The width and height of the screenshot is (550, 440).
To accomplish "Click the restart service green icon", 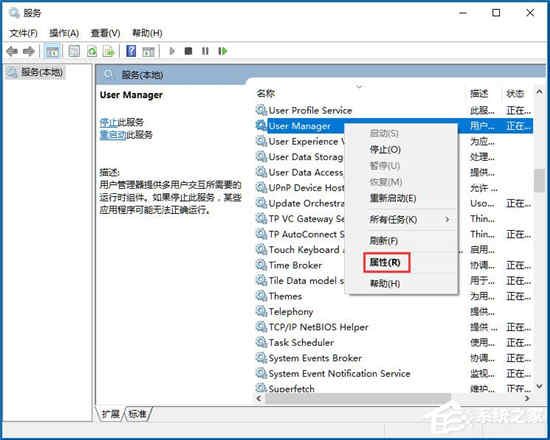I will 222,51.
